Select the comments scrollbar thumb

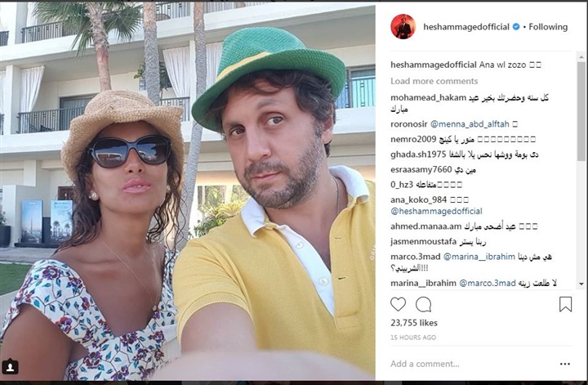[581, 112]
